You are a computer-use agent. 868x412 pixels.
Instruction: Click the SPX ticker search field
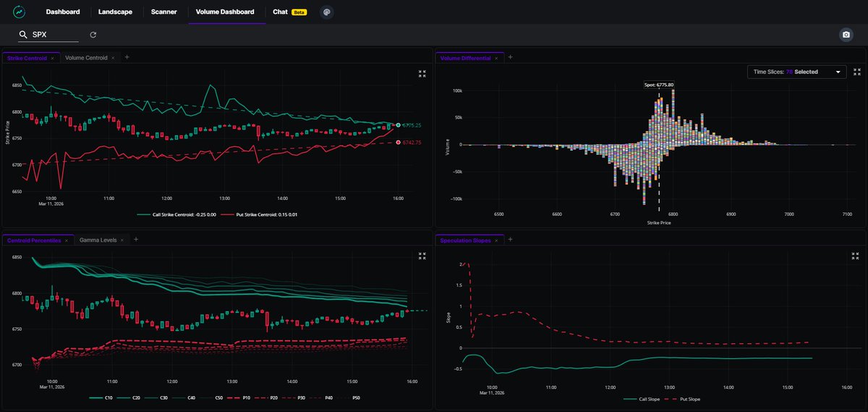point(48,35)
